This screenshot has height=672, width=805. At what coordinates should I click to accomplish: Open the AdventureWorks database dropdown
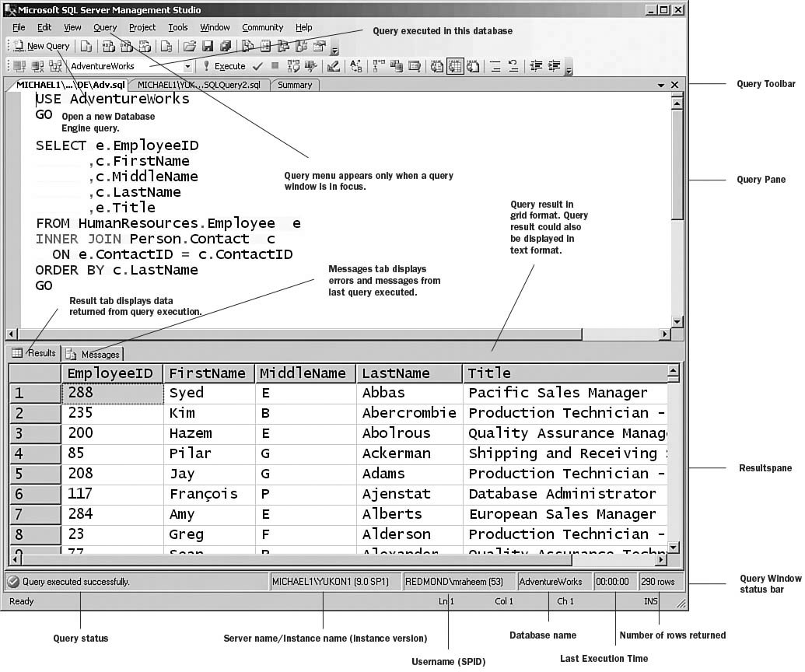click(x=187, y=66)
